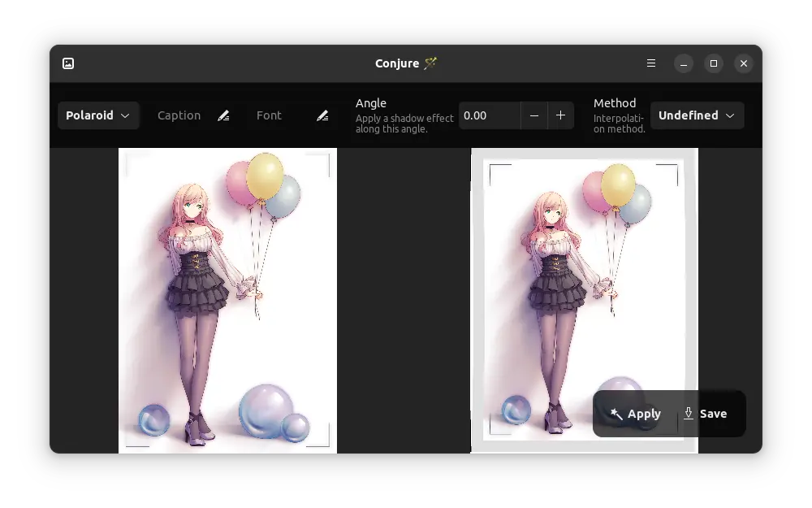
Task: Open the Polaroid effect dropdown
Action: (x=98, y=115)
